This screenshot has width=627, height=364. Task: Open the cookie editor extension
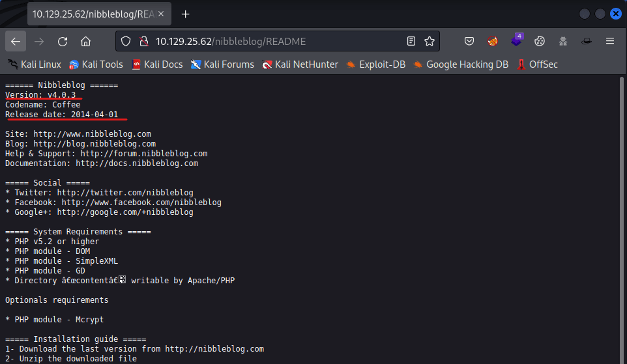tap(540, 41)
